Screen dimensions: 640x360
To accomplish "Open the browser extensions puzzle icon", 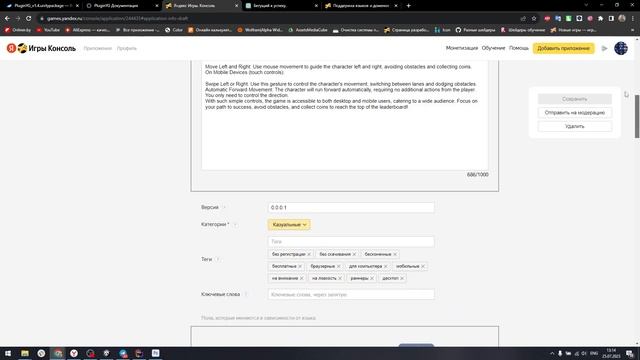I will coord(600,18).
